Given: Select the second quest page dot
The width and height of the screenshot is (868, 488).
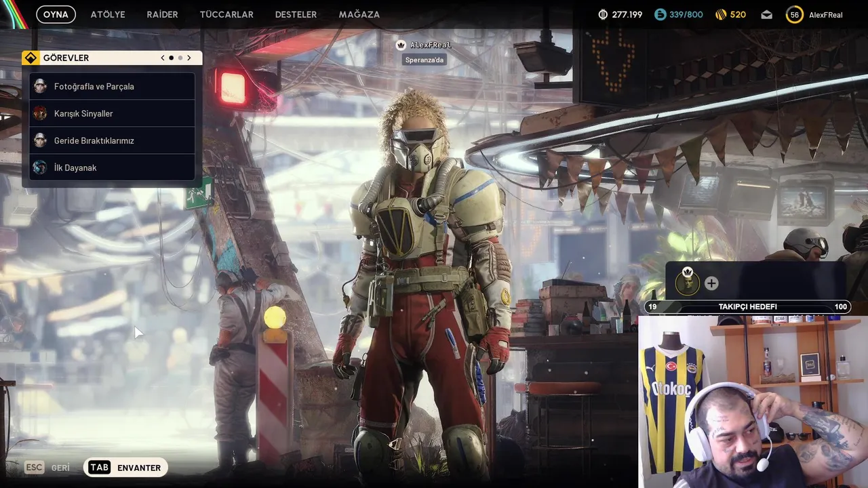Looking at the screenshot, I should [x=180, y=58].
